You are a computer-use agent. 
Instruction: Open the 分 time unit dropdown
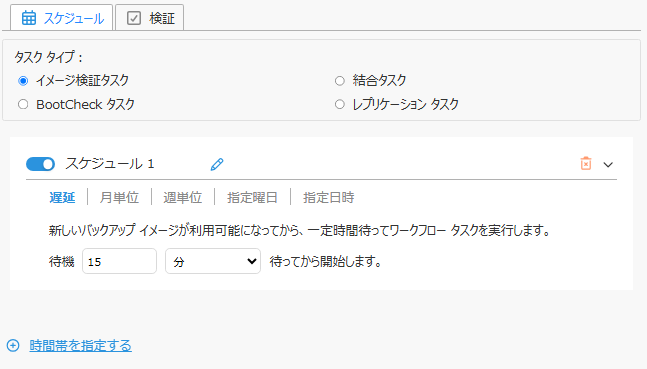click(213, 261)
